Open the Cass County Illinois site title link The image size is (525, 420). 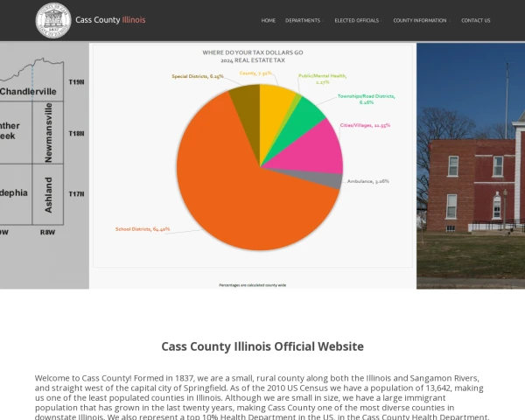point(110,20)
